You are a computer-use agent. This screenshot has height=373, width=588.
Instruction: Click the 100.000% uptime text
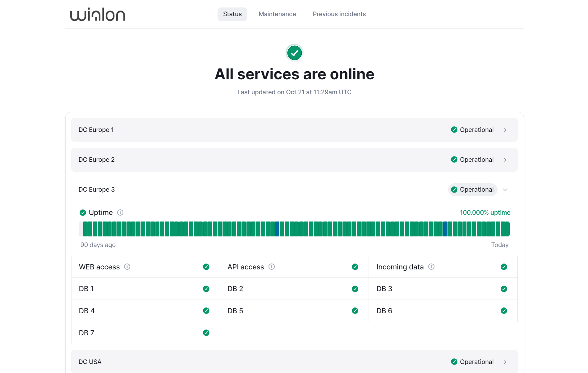pyautogui.click(x=485, y=212)
